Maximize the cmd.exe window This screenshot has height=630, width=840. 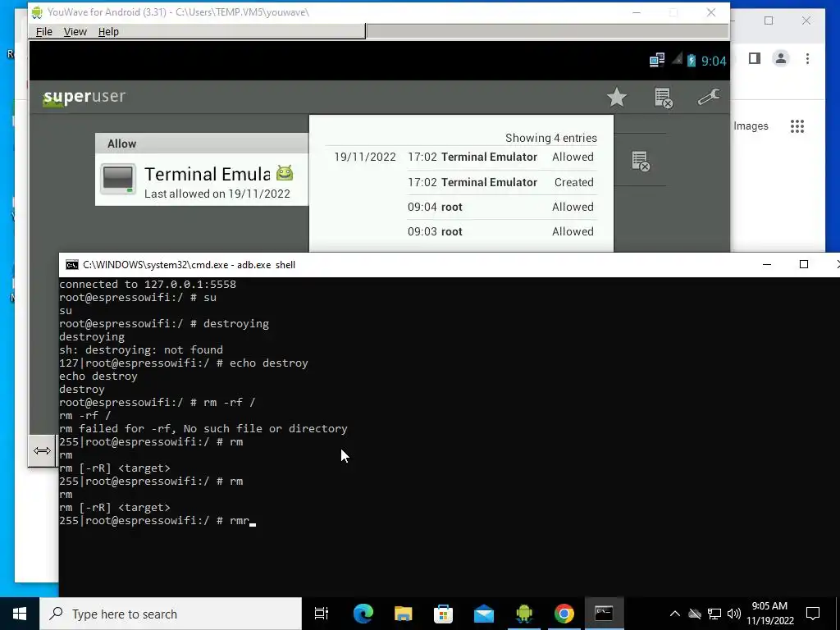pyautogui.click(x=804, y=264)
